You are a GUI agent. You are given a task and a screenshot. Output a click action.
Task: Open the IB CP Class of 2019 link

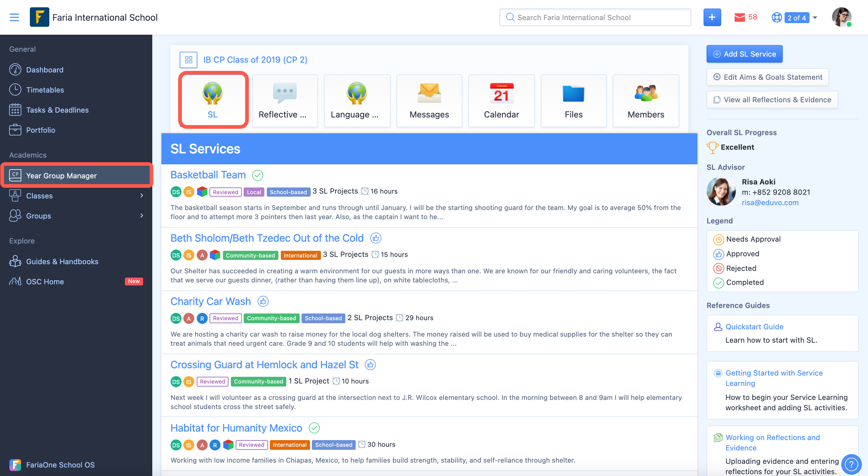[255, 60]
